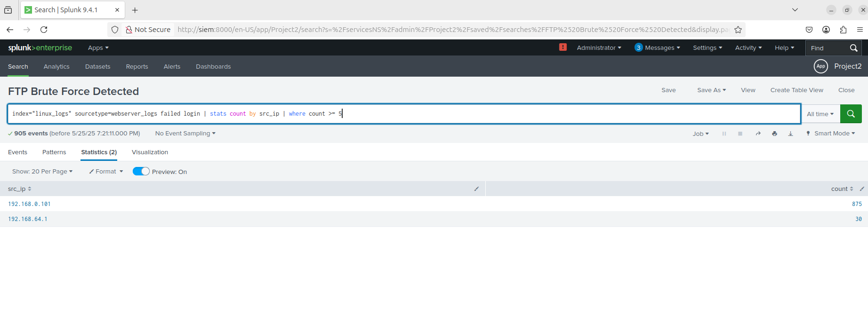The height and width of the screenshot is (324, 868).
Task: Click the Find magnifier icon
Action: (853, 48)
